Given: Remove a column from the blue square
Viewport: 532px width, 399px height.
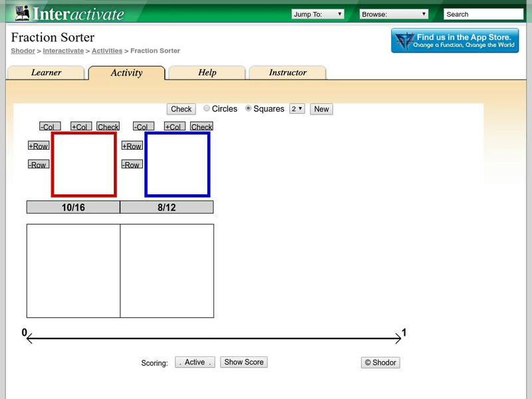Looking at the screenshot, I should [x=144, y=126].
